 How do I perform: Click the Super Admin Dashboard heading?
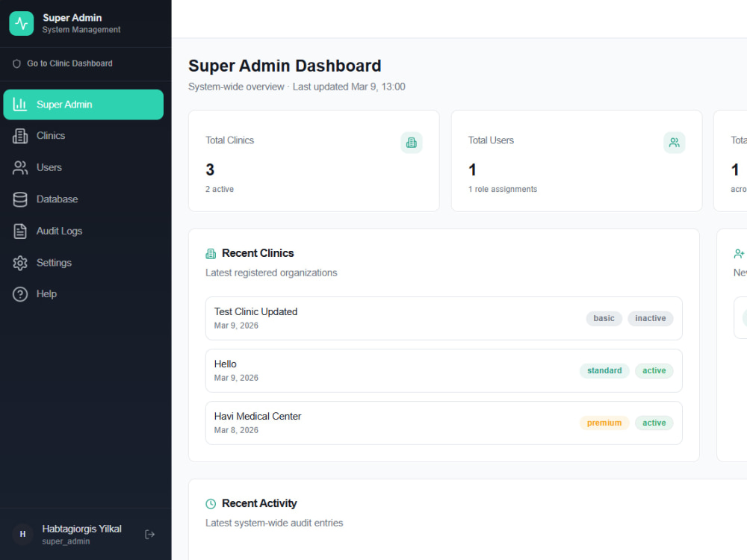pyautogui.click(x=285, y=66)
